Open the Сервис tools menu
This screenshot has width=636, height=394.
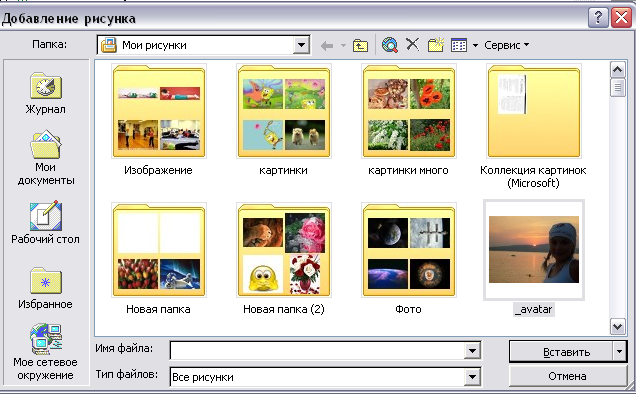507,45
